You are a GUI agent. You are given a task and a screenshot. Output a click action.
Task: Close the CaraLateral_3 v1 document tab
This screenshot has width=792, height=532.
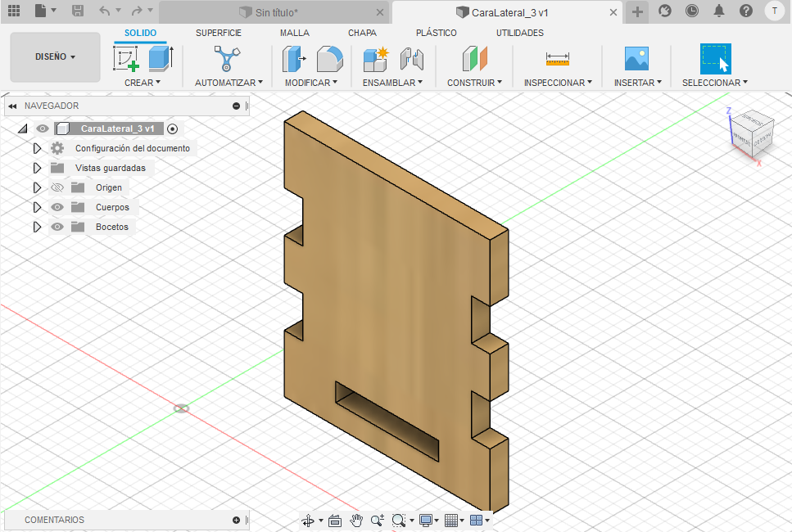613,12
